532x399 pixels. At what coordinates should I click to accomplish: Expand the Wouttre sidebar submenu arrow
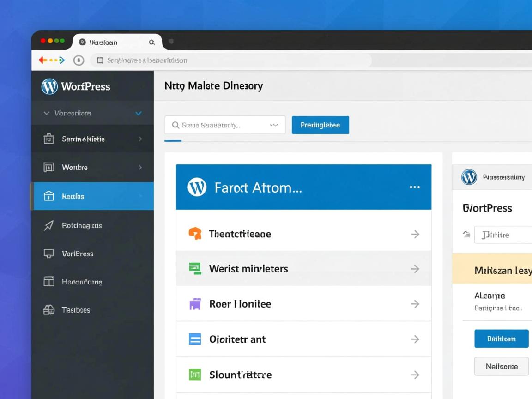pos(140,167)
